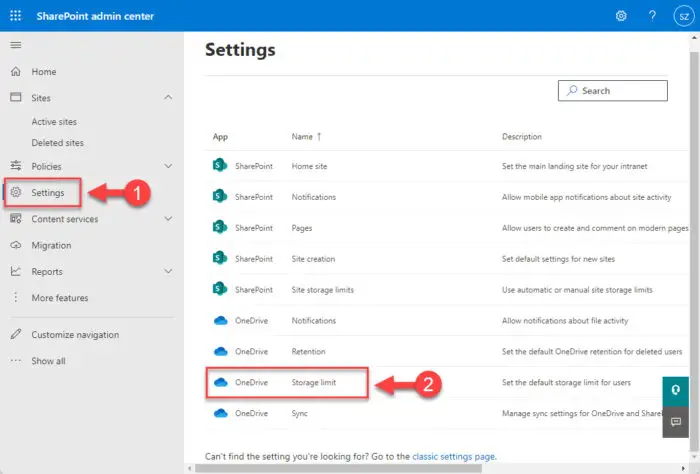The height and width of the screenshot is (474, 700).
Task: Click 'Allow notifications about file activity' text
Action: point(565,320)
